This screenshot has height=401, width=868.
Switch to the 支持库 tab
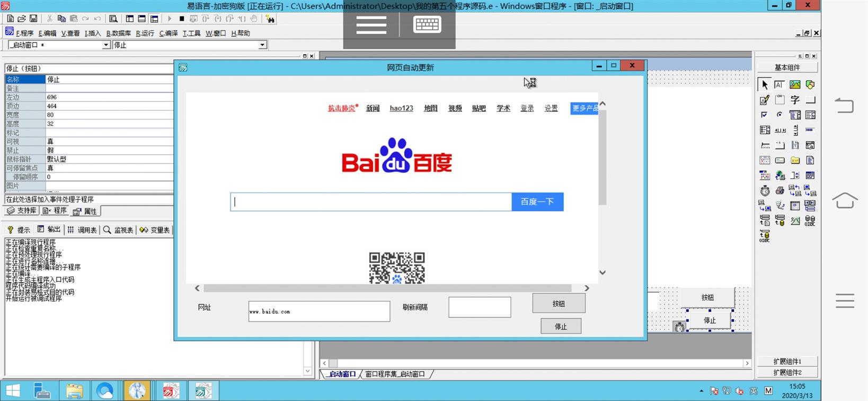[x=22, y=211]
